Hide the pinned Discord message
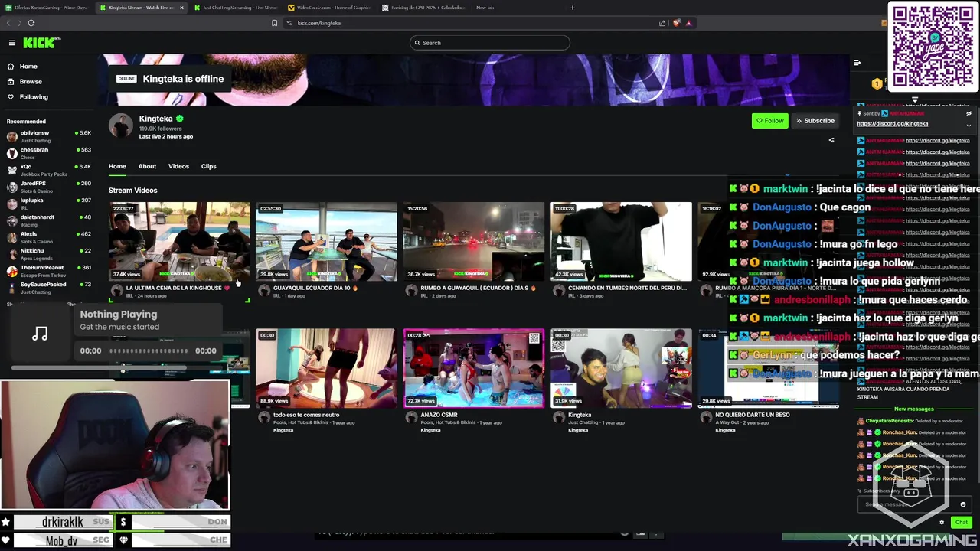Image resolution: width=980 pixels, height=551 pixels. [x=969, y=113]
